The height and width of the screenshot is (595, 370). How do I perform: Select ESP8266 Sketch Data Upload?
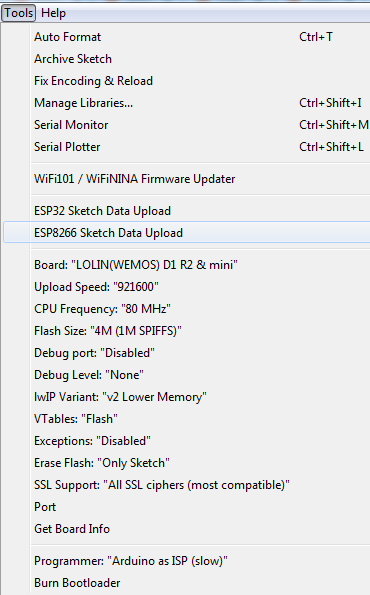(x=186, y=233)
